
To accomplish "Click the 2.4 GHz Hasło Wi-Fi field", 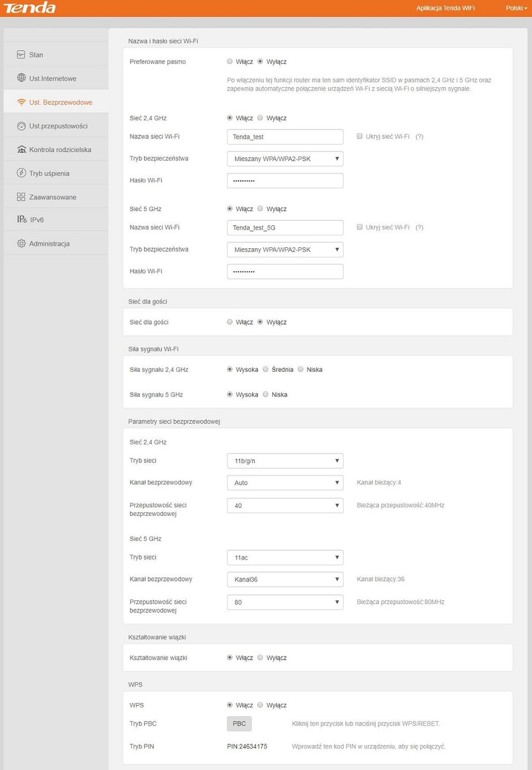I will tap(285, 181).
